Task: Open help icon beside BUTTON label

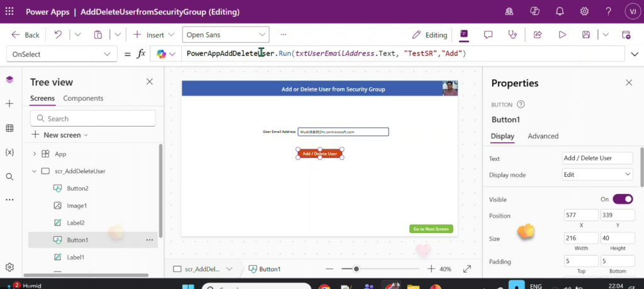Action: [x=521, y=105]
